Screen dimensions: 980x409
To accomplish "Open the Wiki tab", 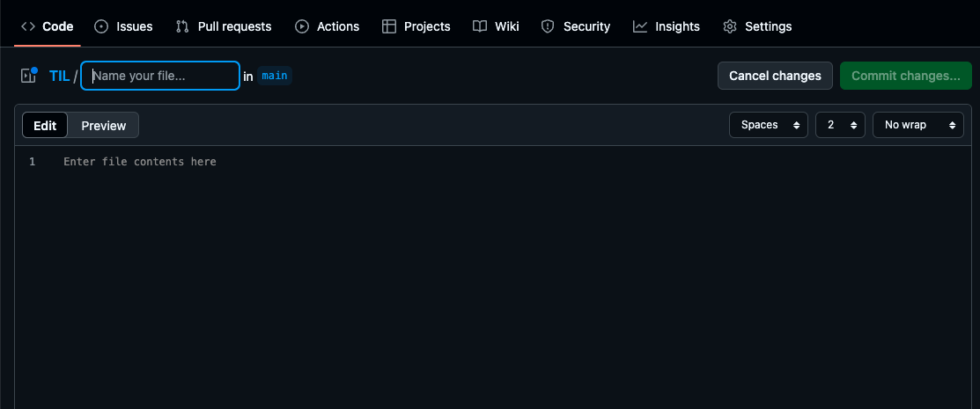I will [x=496, y=26].
